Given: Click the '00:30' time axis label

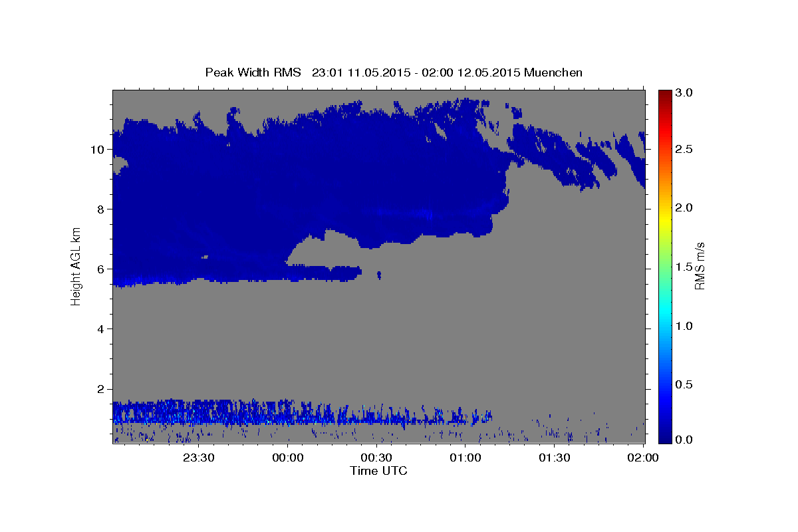Looking at the screenshot, I should coord(377,458).
